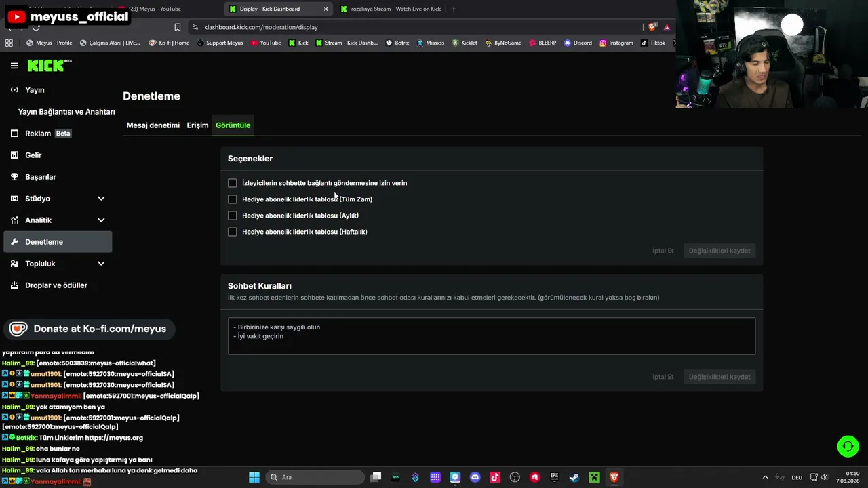Click the Windows taskbar search box
The height and width of the screenshot is (488, 868).
pos(315,477)
